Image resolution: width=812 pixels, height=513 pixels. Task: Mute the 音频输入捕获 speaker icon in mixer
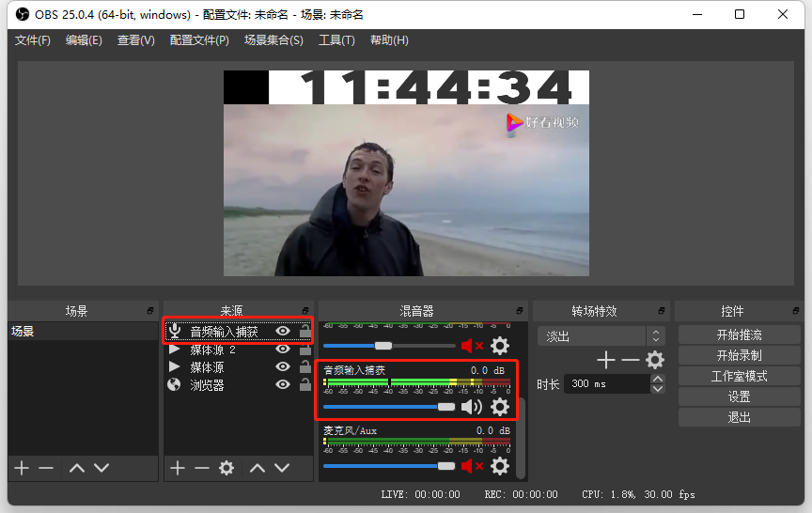471,407
